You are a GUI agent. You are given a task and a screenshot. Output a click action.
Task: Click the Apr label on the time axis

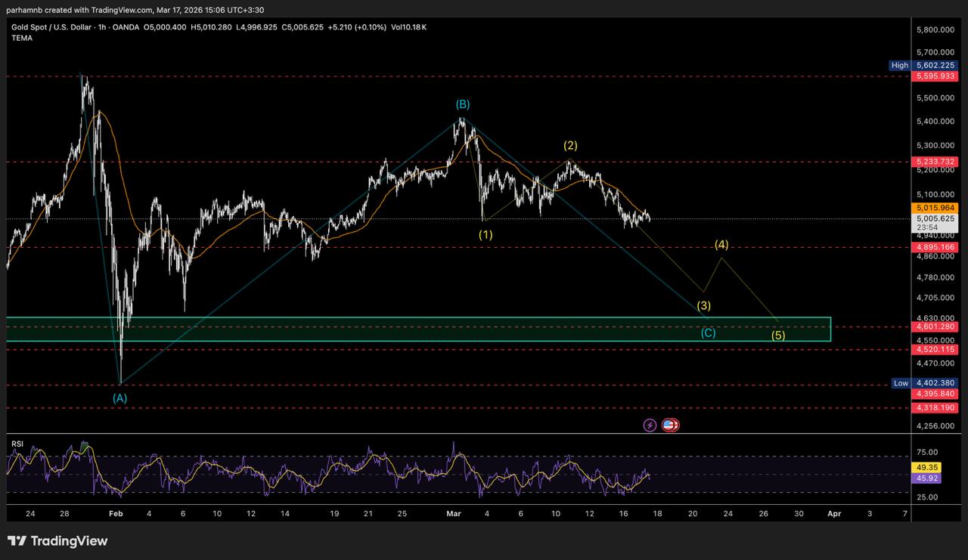click(x=834, y=513)
